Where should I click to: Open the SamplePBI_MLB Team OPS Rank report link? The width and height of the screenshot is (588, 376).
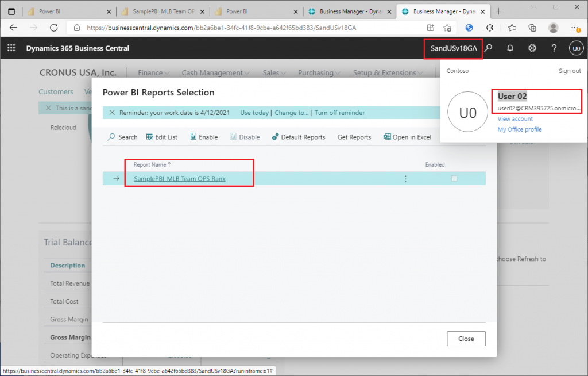click(180, 178)
